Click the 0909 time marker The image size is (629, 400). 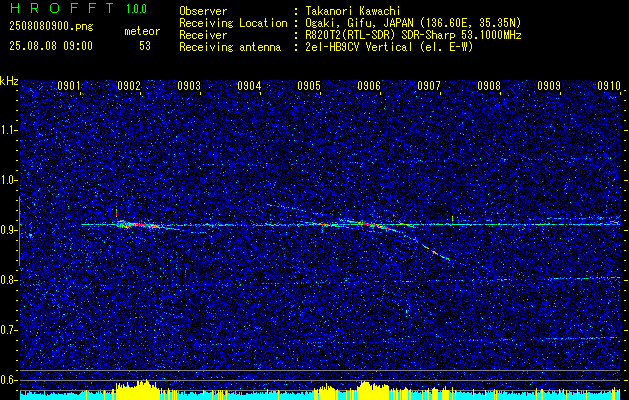549,86
